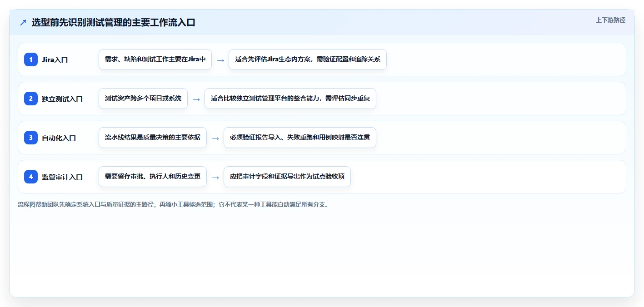Viewport: 644px width, 307px height.
Task: Click the box 应把审计字段和证据导出作为试点验收项
Action: (x=287, y=177)
